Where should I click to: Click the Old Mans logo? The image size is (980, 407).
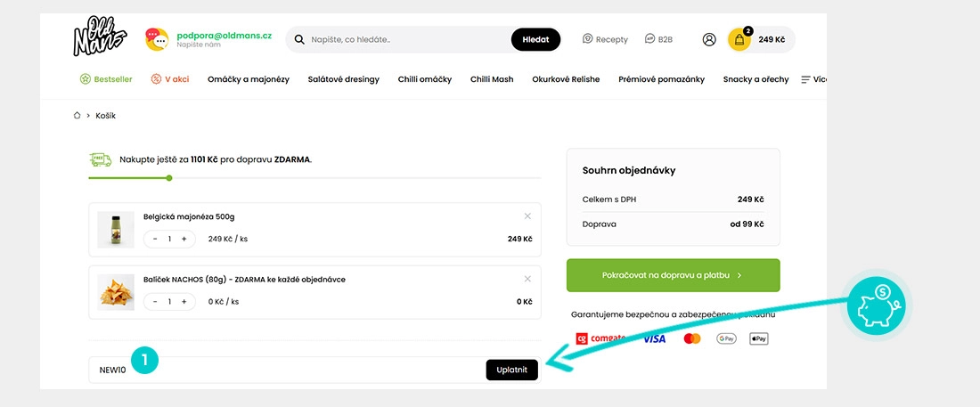[x=100, y=37]
